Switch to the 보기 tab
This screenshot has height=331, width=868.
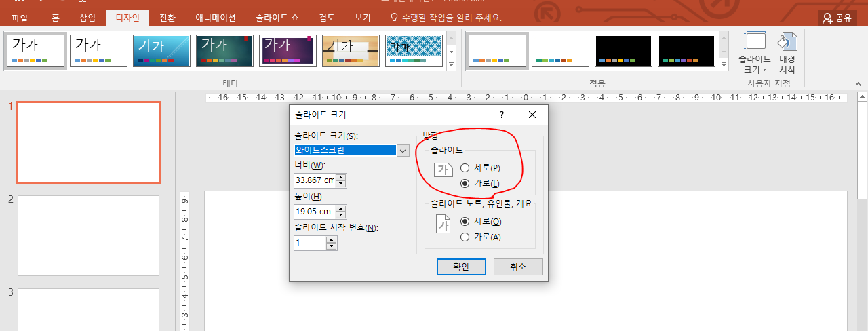[x=363, y=18]
